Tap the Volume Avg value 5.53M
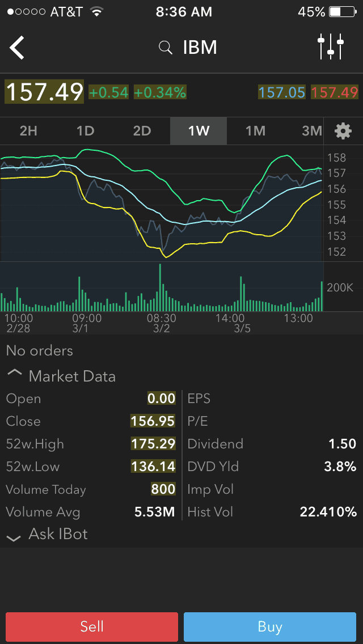Image resolution: width=363 pixels, height=644 pixels. [155, 512]
